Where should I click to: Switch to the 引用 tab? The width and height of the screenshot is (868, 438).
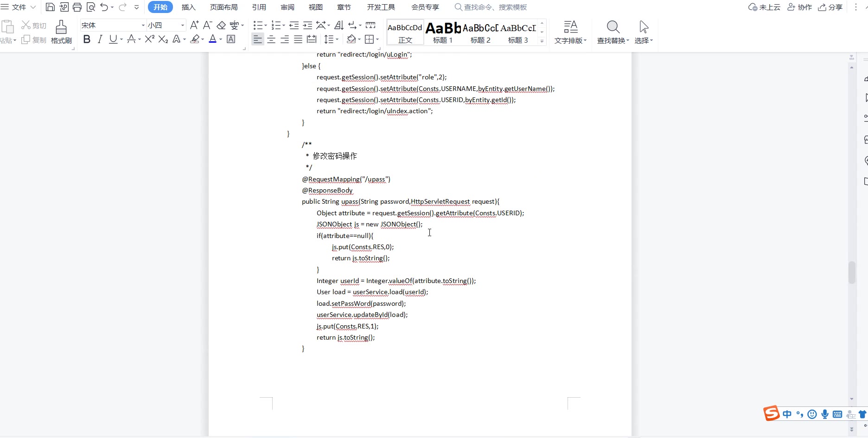pyautogui.click(x=259, y=7)
